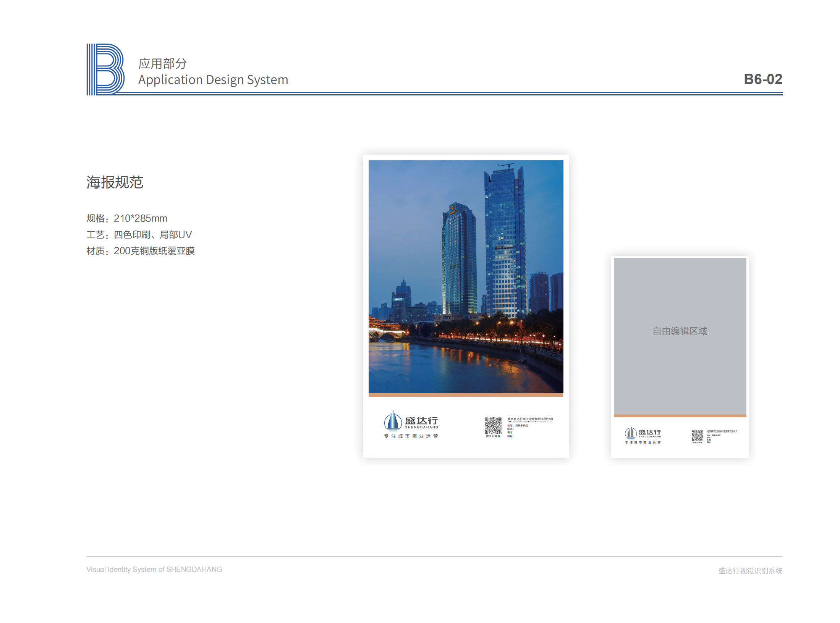Click the orange stripe beneath the skyline photo
840x623 pixels.
click(466, 395)
